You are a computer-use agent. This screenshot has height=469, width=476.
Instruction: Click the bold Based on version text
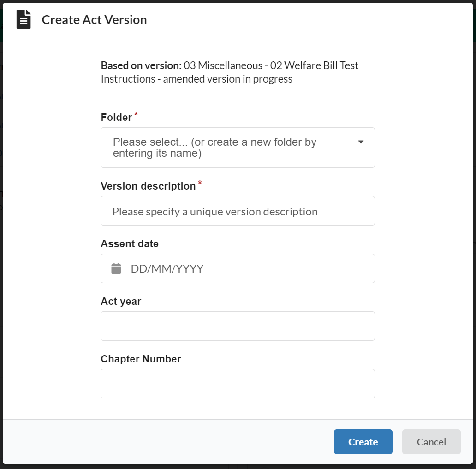click(x=141, y=65)
